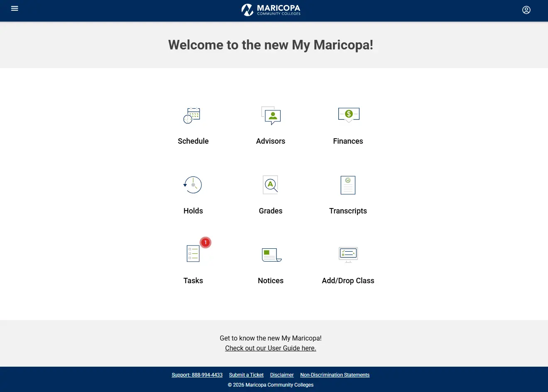Open the Transcripts document icon
The image size is (548, 392).
coord(348,185)
